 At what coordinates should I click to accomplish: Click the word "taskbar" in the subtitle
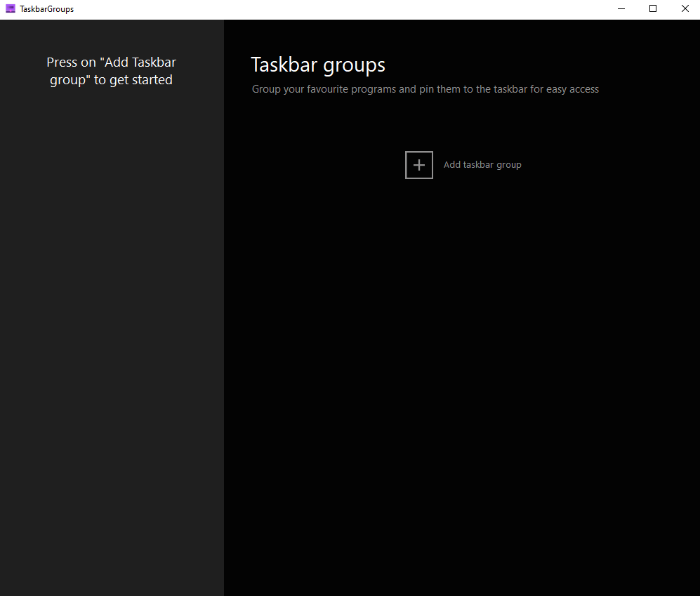tap(510, 89)
